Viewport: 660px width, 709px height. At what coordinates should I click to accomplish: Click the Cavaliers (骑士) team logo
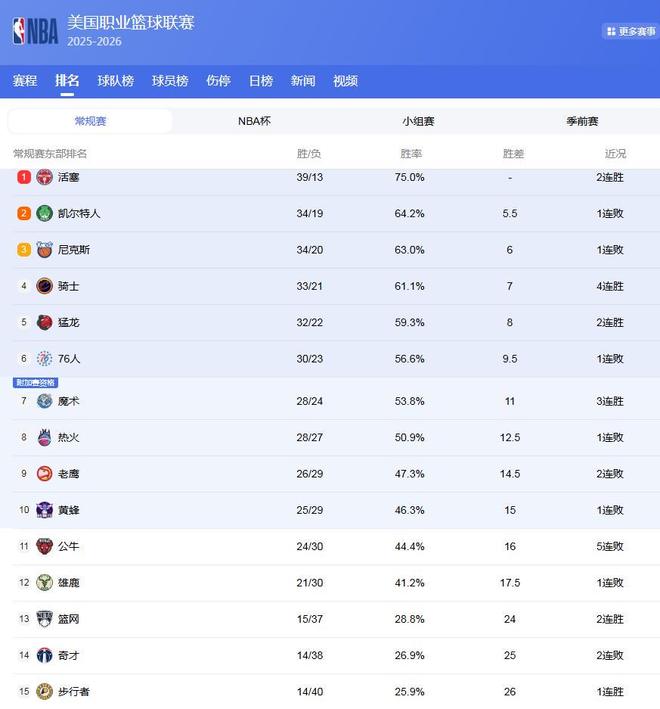coord(44,286)
